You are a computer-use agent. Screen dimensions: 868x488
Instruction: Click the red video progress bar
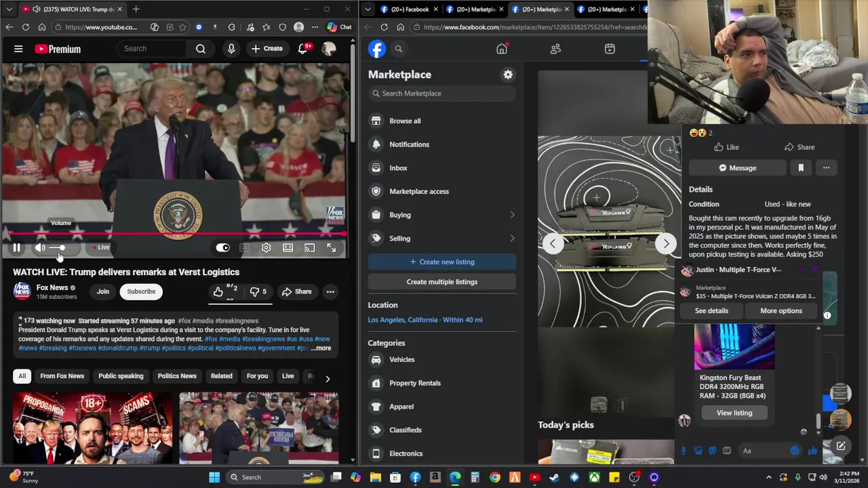pos(175,235)
